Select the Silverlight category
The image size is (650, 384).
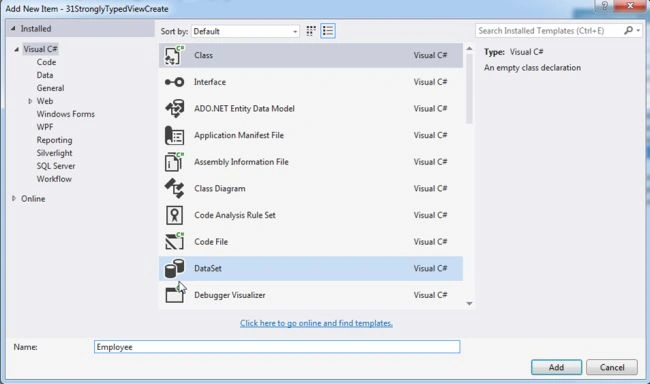54,153
